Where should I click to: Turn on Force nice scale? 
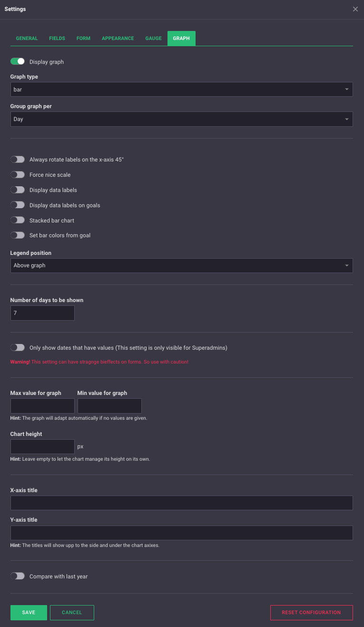[x=18, y=175]
